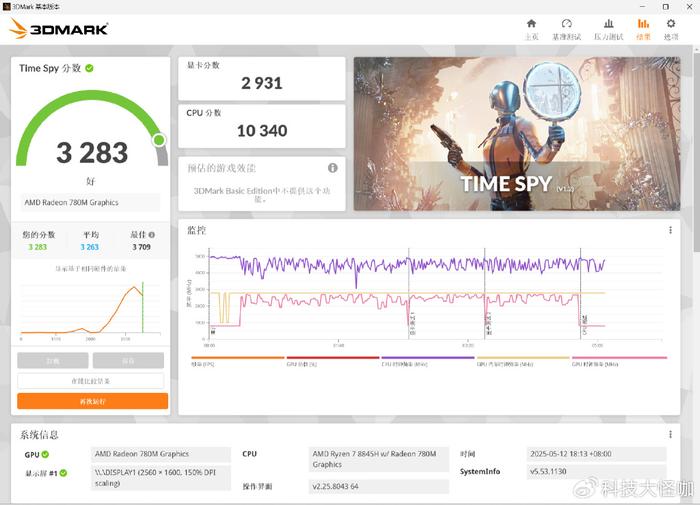Toggle the CPU 时钟频率 (MHz) purple legend series

pos(428,361)
